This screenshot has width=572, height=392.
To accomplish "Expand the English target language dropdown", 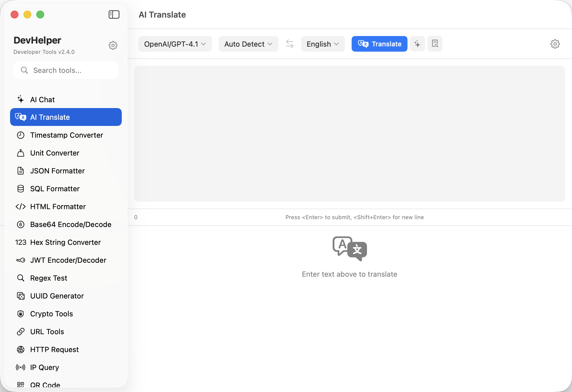I will [323, 44].
